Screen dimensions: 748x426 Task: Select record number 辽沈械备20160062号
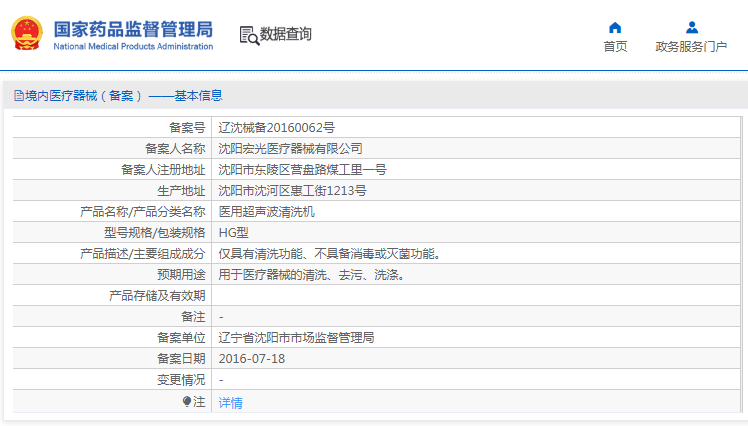[x=277, y=128]
